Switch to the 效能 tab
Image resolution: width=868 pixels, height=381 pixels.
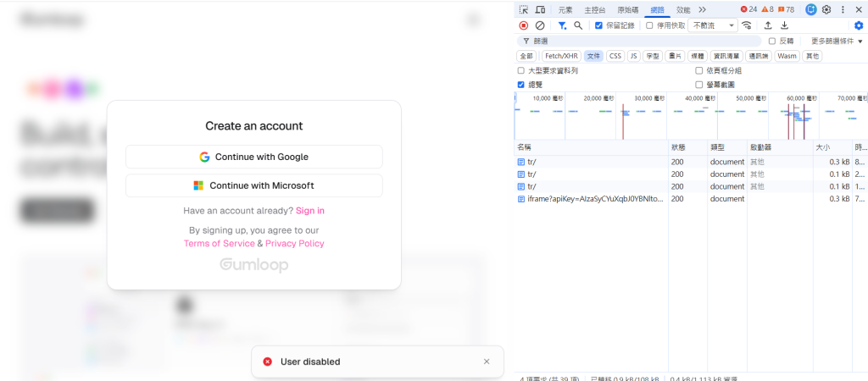pyautogui.click(x=683, y=10)
